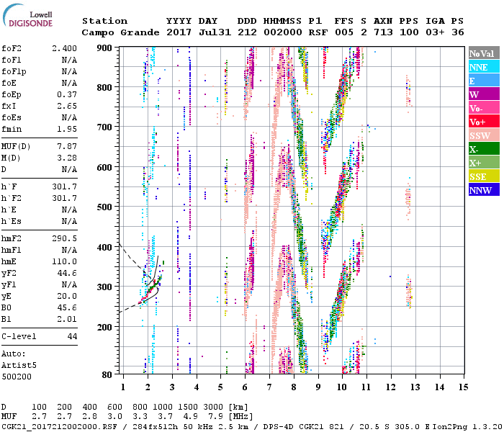Pick the blue E legend box
The width and height of the screenshot is (504, 432).
click(483, 81)
